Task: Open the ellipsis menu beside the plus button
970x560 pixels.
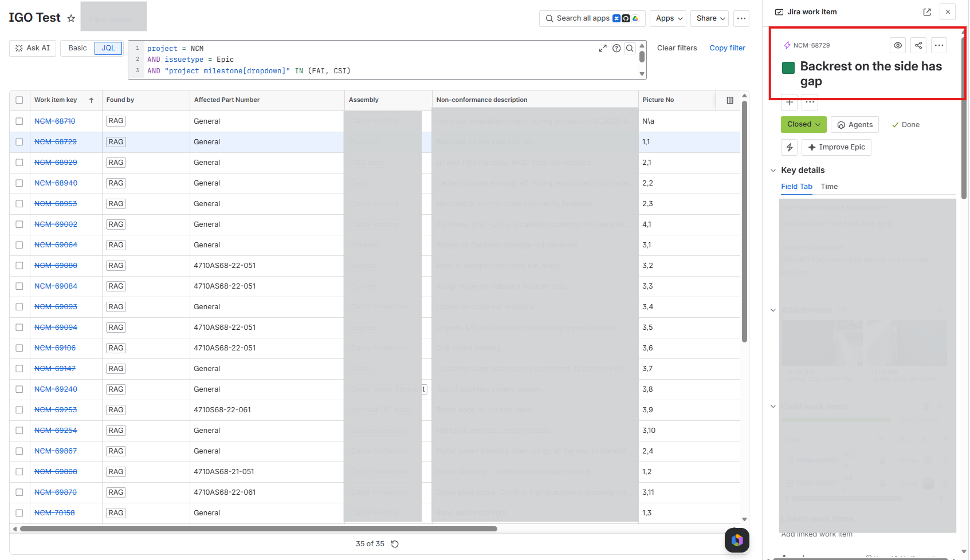Action: 810,102
